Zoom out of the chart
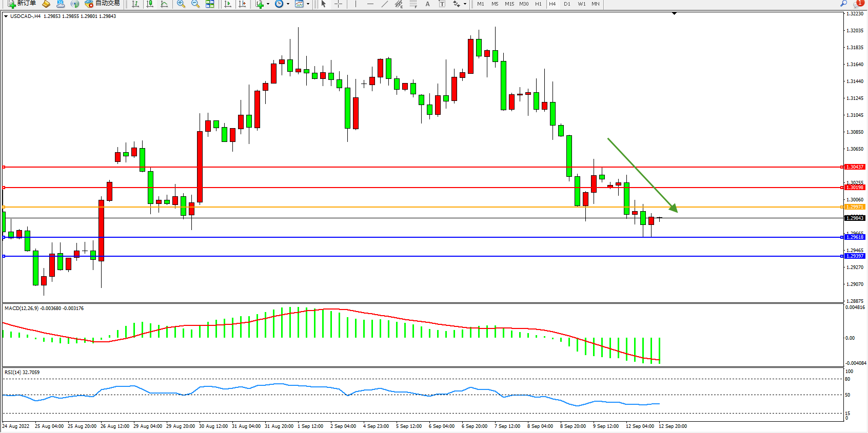 pyautogui.click(x=195, y=4)
